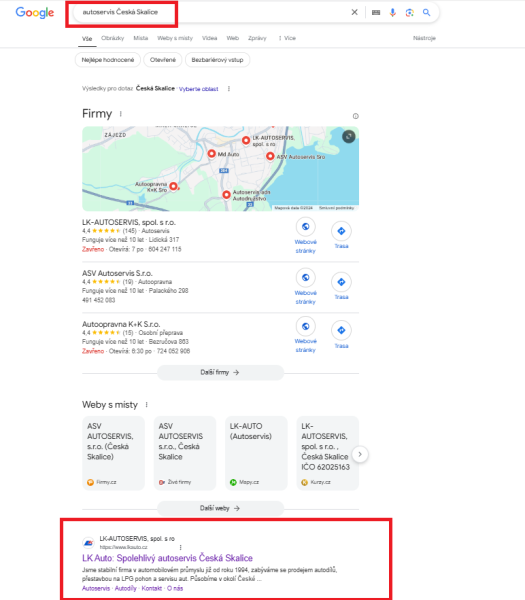Viewport: 525px width, 600px height.
Task: Click Autoopravna K+K Sro map pin
Action: (174, 186)
